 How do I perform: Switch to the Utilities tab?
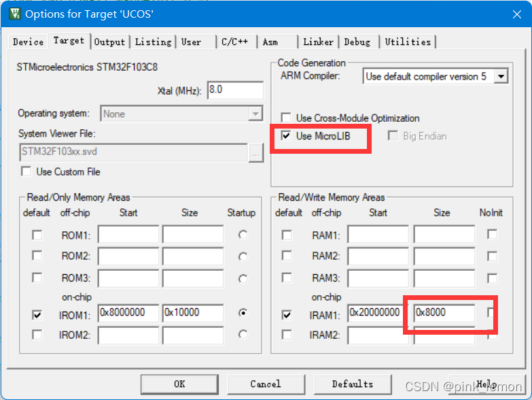(x=408, y=42)
